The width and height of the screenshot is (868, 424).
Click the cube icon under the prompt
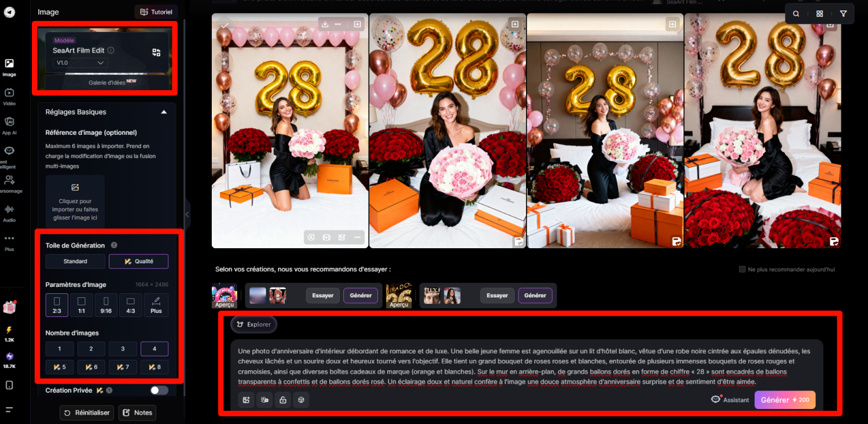[x=301, y=400]
